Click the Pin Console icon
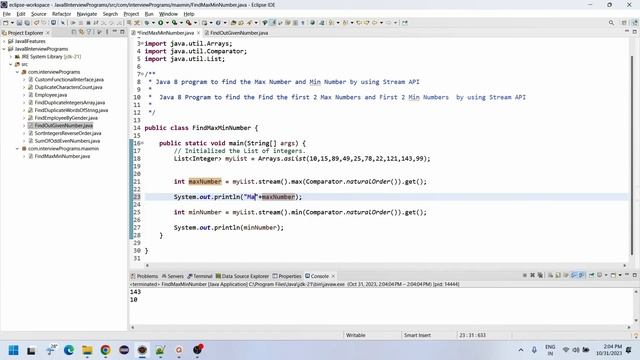 (x=591, y=275)
